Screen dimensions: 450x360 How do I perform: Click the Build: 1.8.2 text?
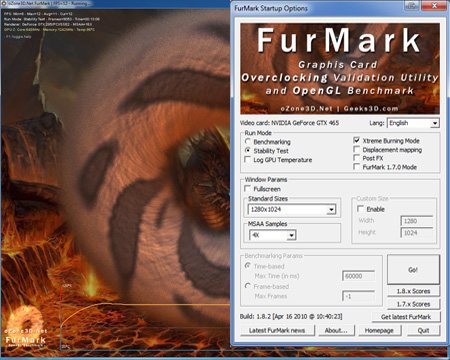[x=291, y=316]
